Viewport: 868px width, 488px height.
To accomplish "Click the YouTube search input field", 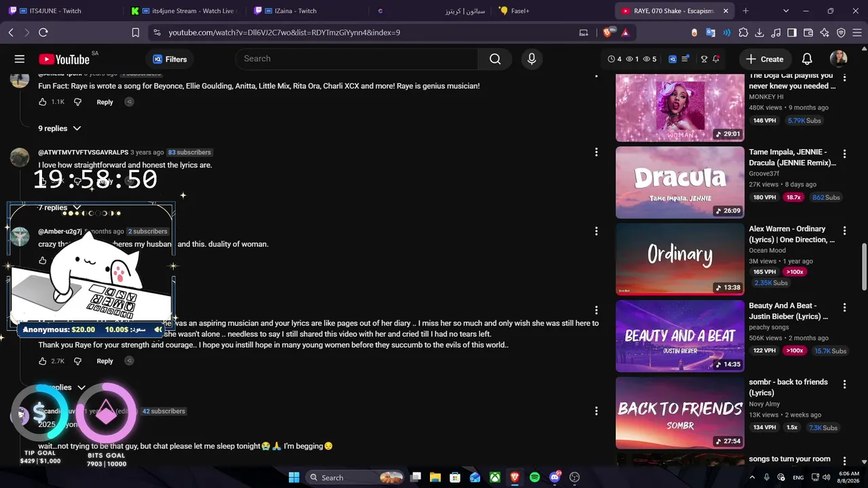I will point(357,59).
